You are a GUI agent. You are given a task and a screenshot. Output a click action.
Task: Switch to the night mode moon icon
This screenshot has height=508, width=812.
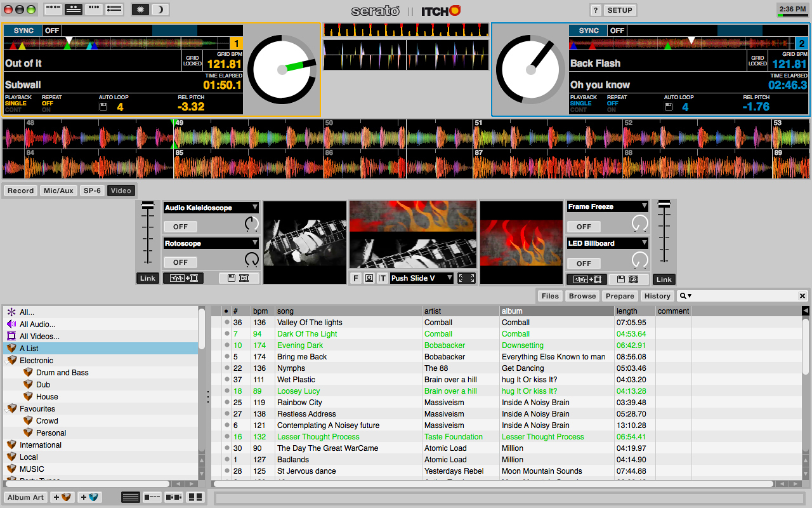coord(160,10)
